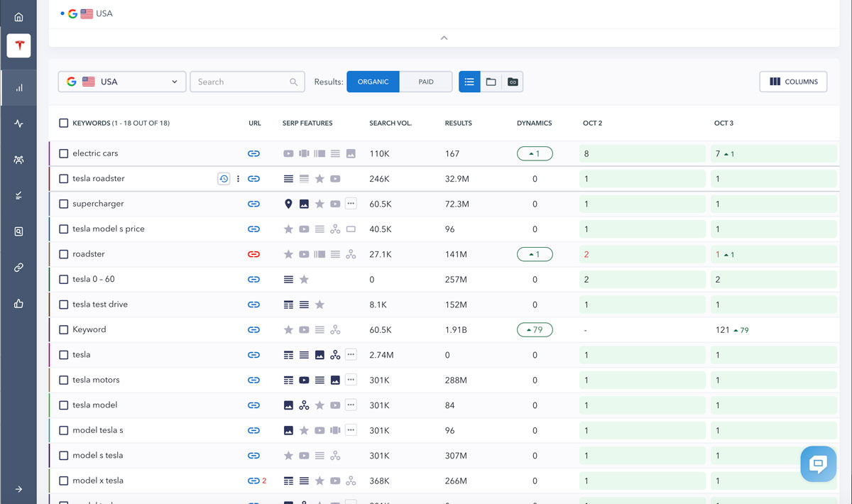Open the competitors people sidebar icon
This screenshot has height=504, width=852.
pyautogui.click(x=18, y=160)
